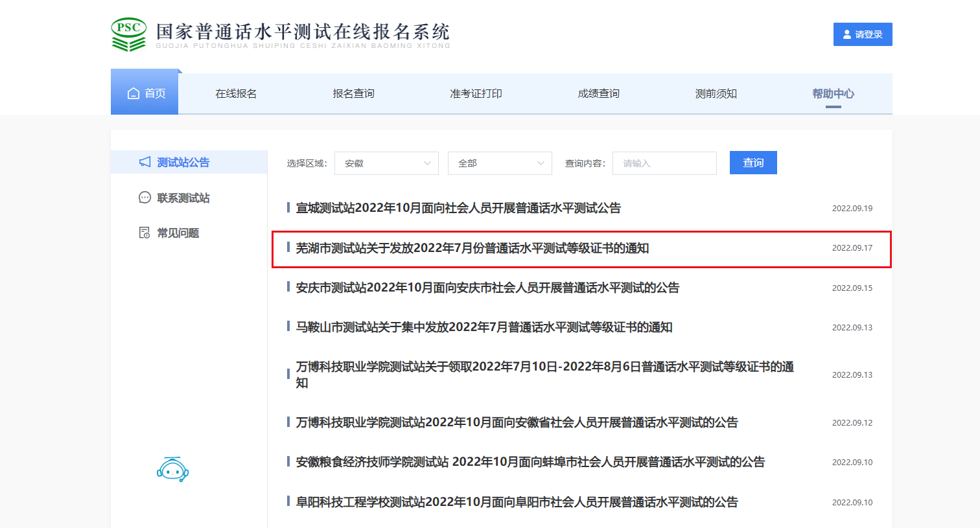Open the 在线报名 tab
The image size is (980, 528).
[x=236, y=93]
